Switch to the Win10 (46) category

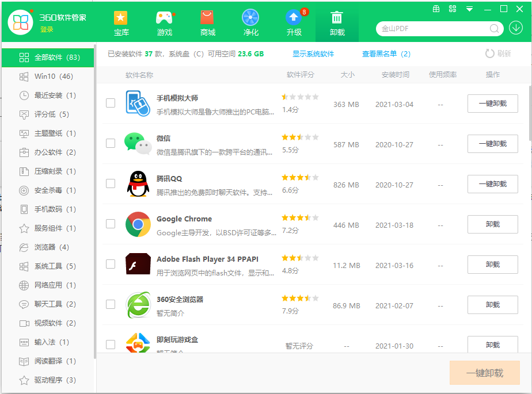pos(46,76)
